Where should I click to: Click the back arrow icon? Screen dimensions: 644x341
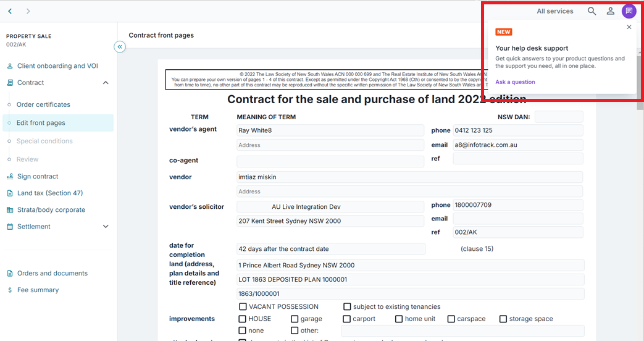(x=10, y=11)
